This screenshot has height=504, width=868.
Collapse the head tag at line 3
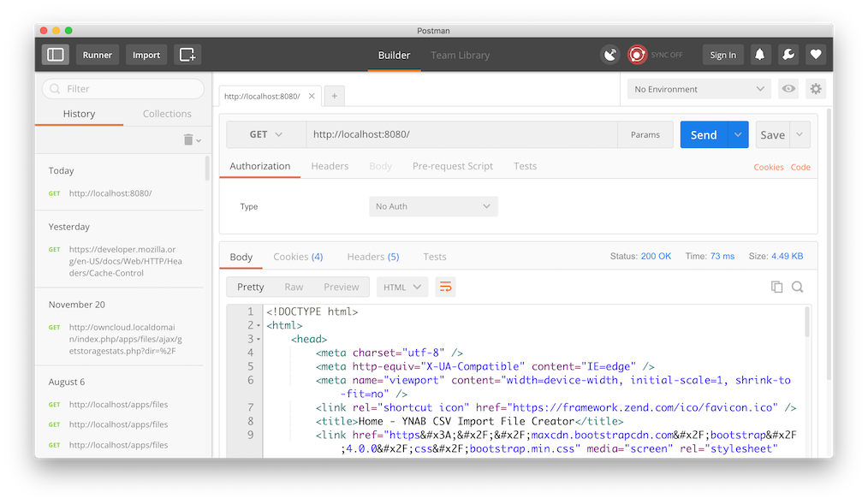(x=258, y=339)
